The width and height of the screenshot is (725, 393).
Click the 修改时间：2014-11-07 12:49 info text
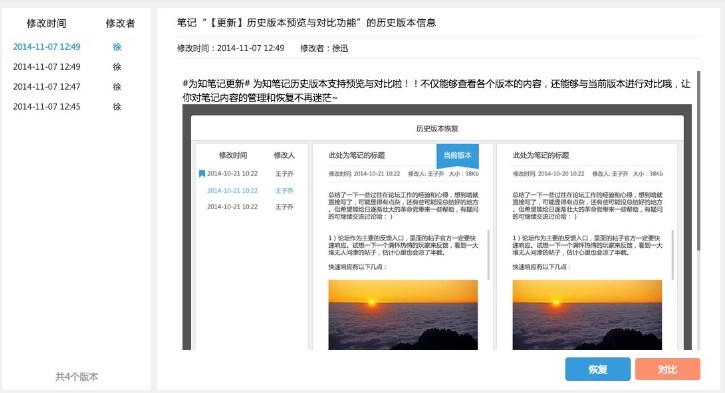click(x=230, y=48)
